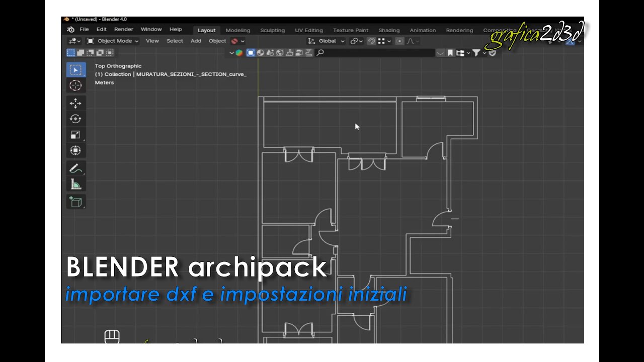Click the multicolored cube icon in the top bar
644x362 pixels.
pos(239,53)
